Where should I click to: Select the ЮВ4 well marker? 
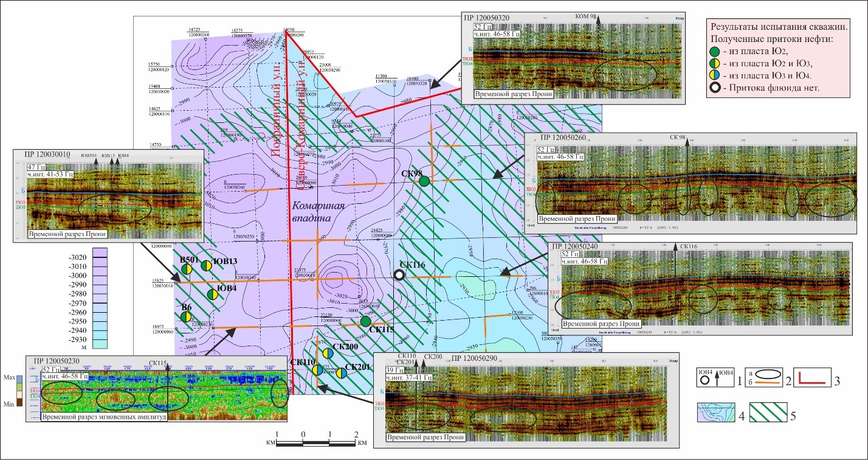tap(212, 294)
